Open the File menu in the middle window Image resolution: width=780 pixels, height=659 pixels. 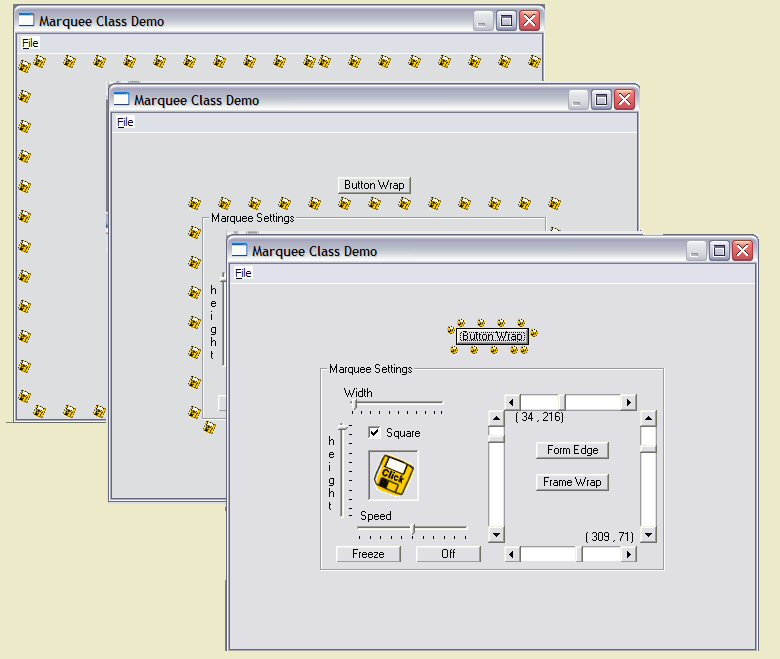(125, 122)
